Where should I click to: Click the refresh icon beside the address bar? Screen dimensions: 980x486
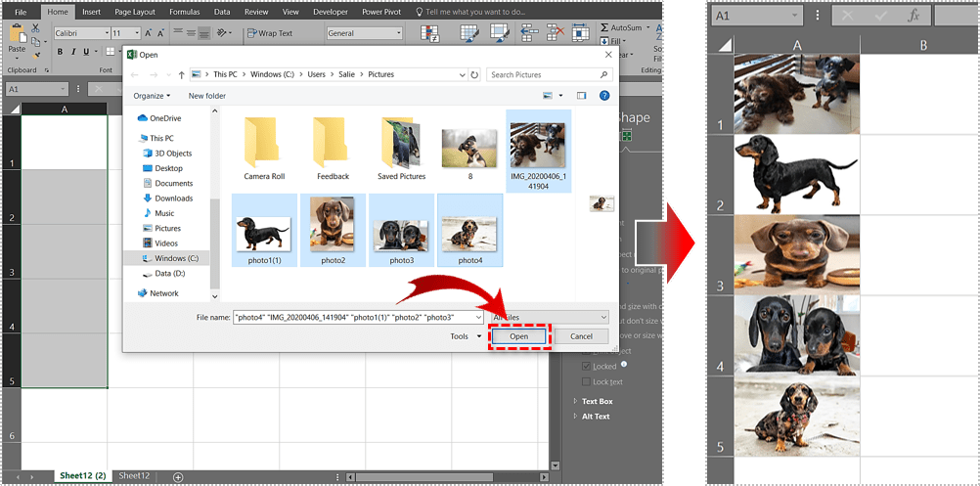coord(474,74)
